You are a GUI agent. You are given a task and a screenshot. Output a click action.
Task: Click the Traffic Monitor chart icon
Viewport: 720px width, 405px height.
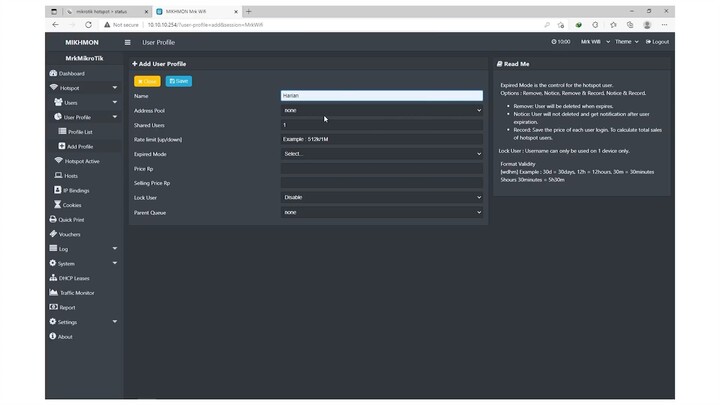click(54, 292)
